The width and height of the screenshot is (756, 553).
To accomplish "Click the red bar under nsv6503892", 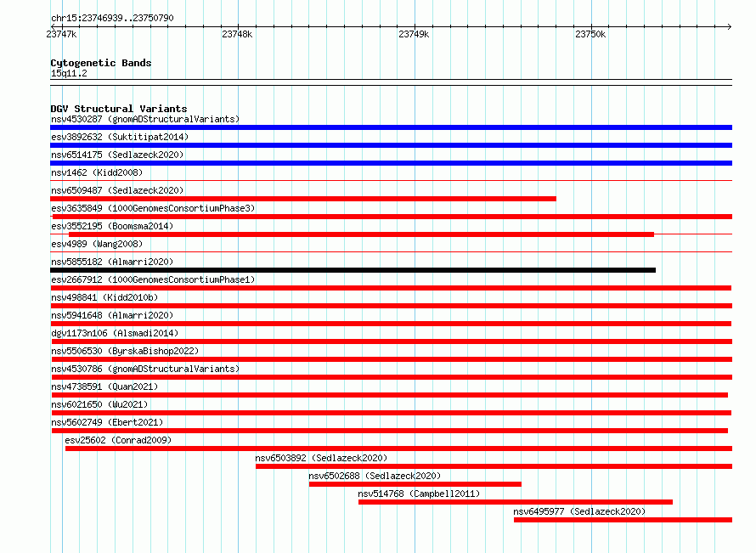I will click(x=494, y=466).
